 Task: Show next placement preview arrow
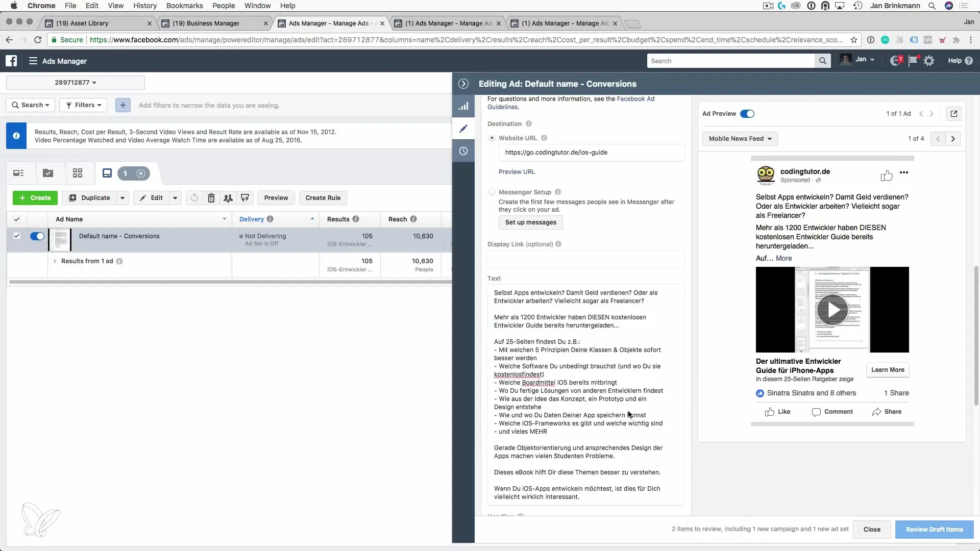(953, 139)
